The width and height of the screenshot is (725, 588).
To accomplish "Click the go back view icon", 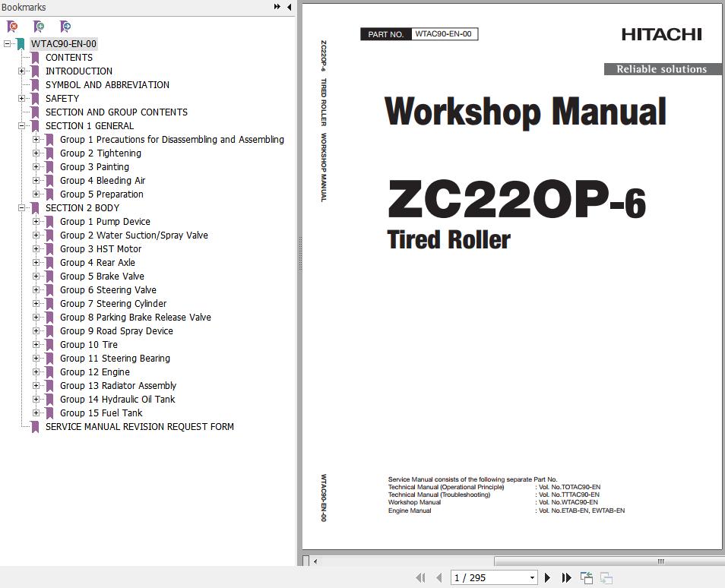I will (587, 577).
